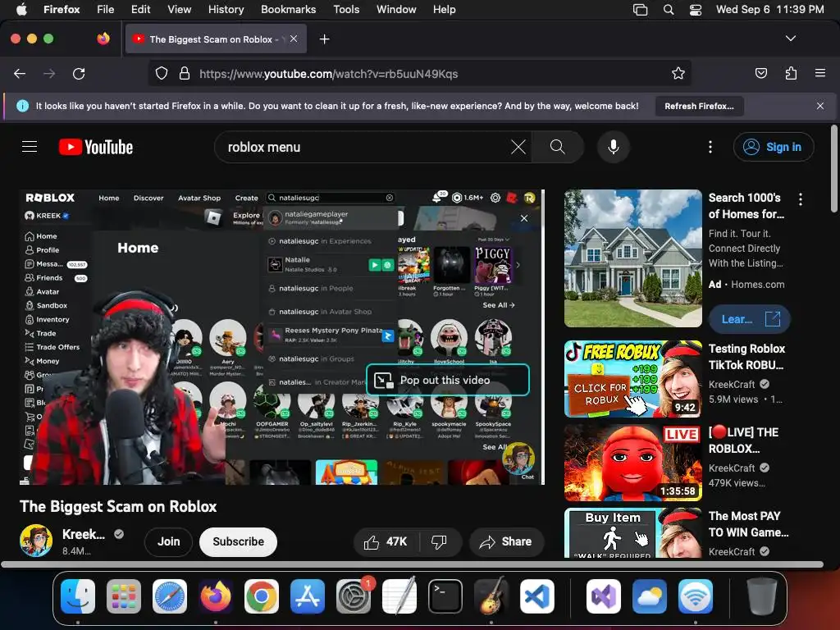Clear the search box text
This screenshot has width=840, height=630.
518,147
